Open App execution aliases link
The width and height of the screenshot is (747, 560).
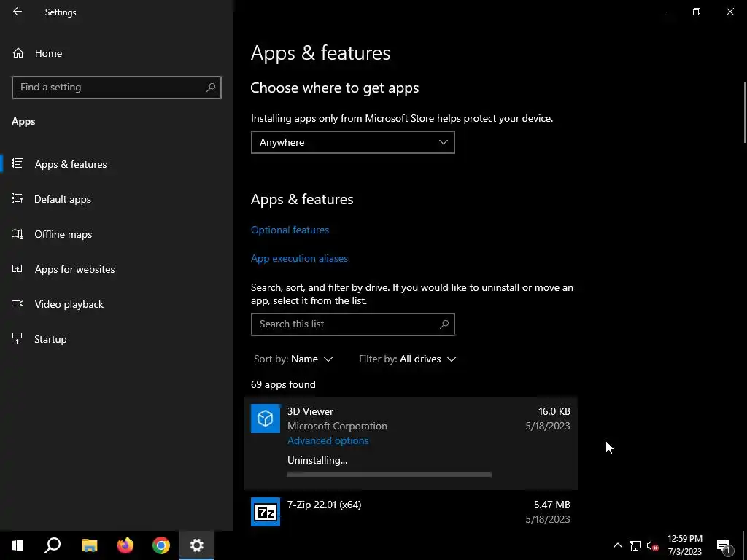pyautogui.click(x=299, y=259)
